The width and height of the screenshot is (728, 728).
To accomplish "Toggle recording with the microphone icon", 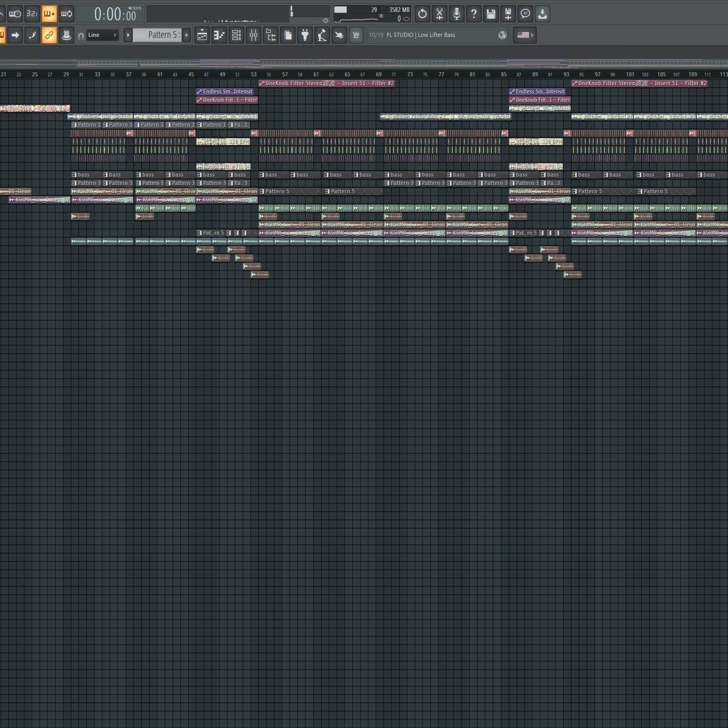I will (456, 14).
